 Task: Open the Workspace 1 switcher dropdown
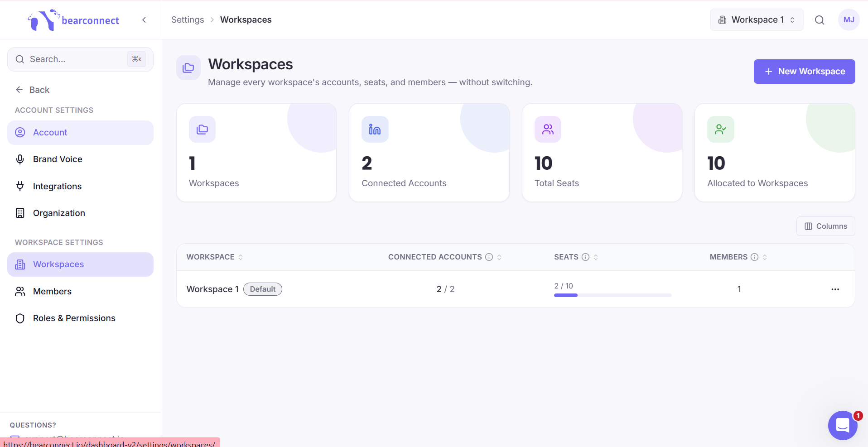pyautogui.click(x=757, y=20)
